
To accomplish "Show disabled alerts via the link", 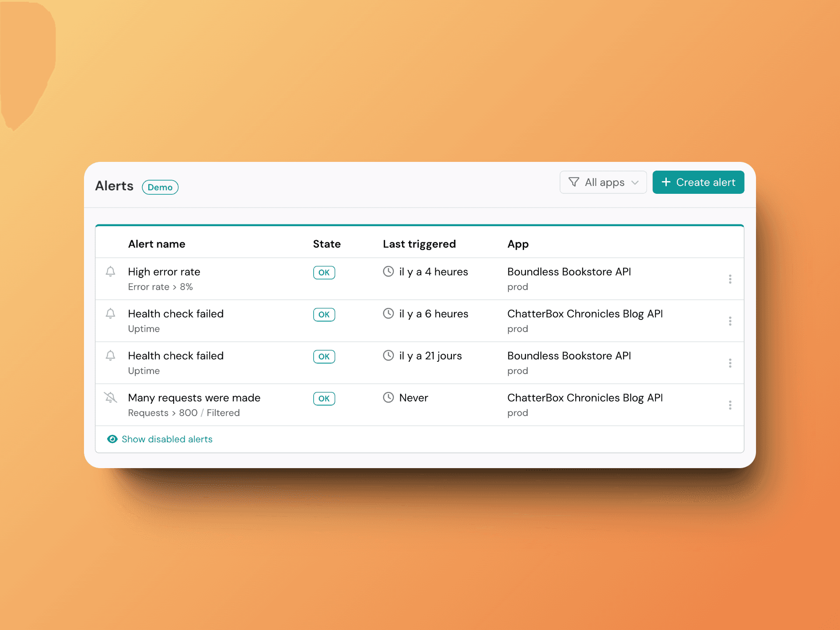I will tap(167, 439).
